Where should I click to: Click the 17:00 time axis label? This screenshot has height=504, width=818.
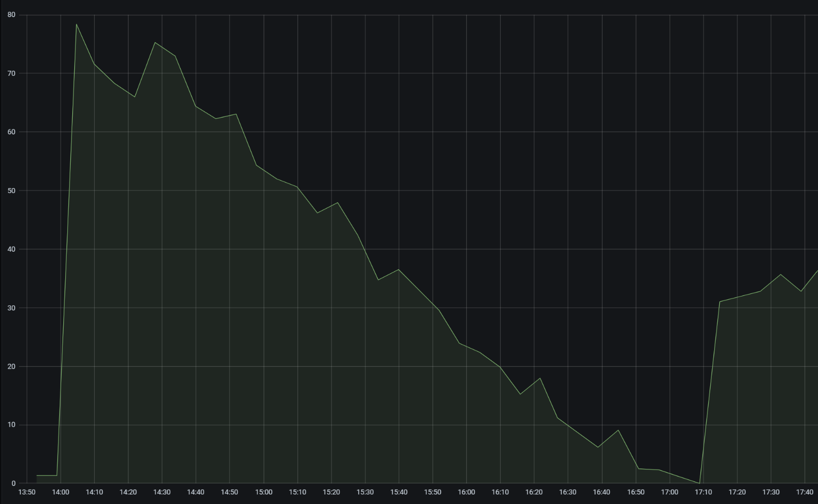[x=669, y=492]
